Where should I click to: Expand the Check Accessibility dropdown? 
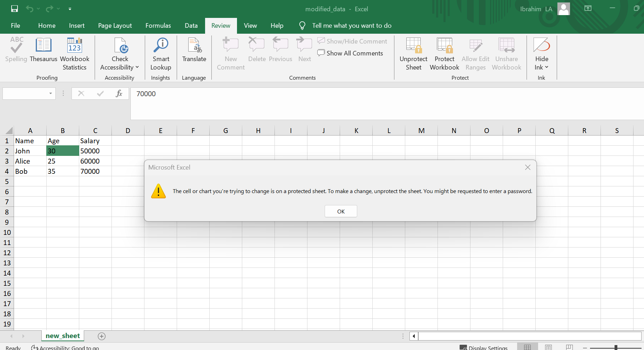137,67
